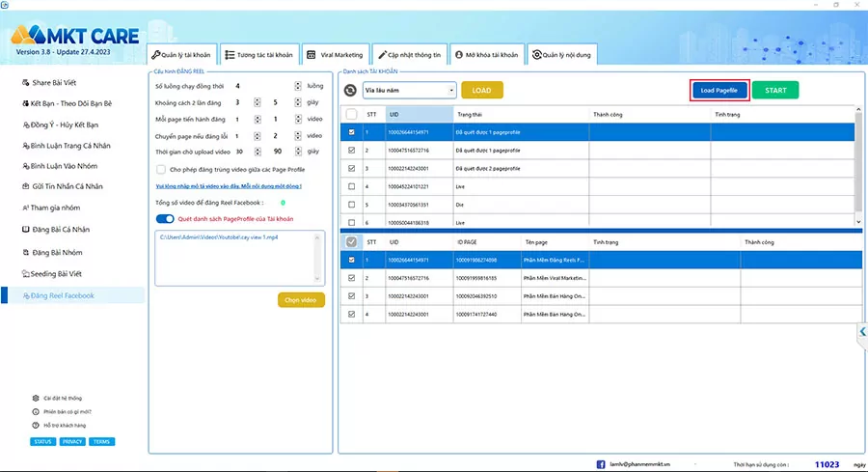
Task: Click the Share Bài Viết sidebar icon
Action: [x=25, y=83]
